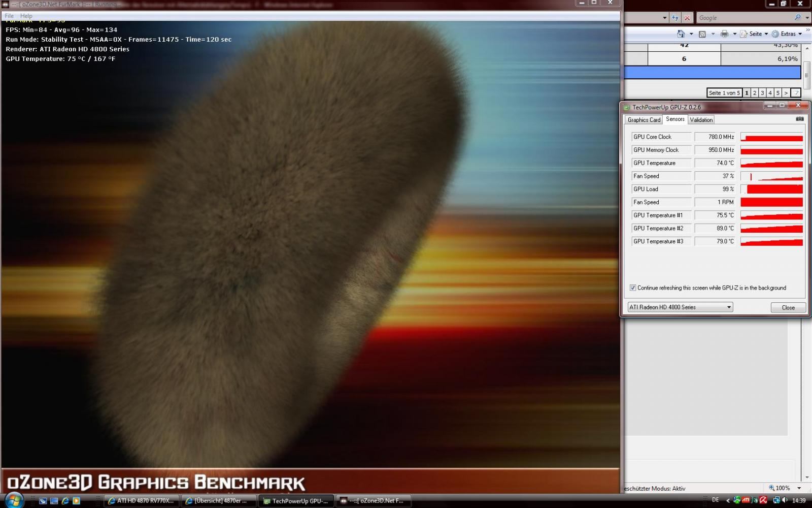This screenshot has height=508, width=812.
Task: Switch to TechPowerUp GPU-Z taskbar button
Action: pyautogui.click(x=296, y=501)
